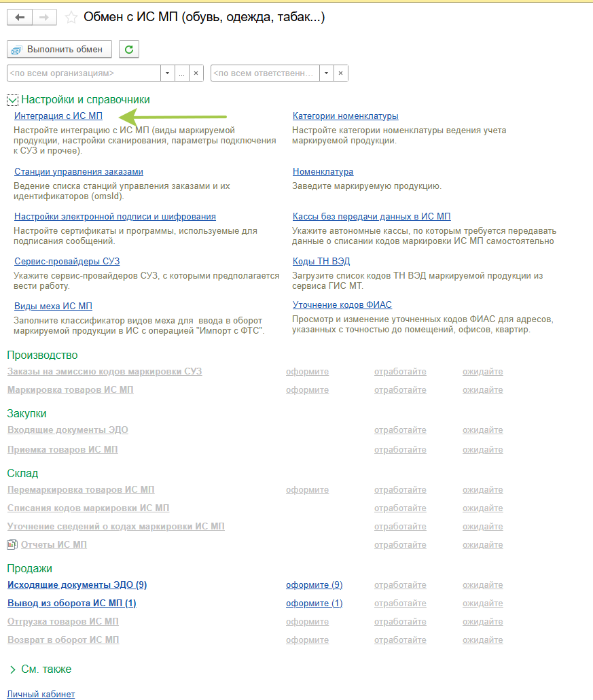Open the Личный кабинет link
The height and width of the screenshot is (700, 593).
click(41, 694)
